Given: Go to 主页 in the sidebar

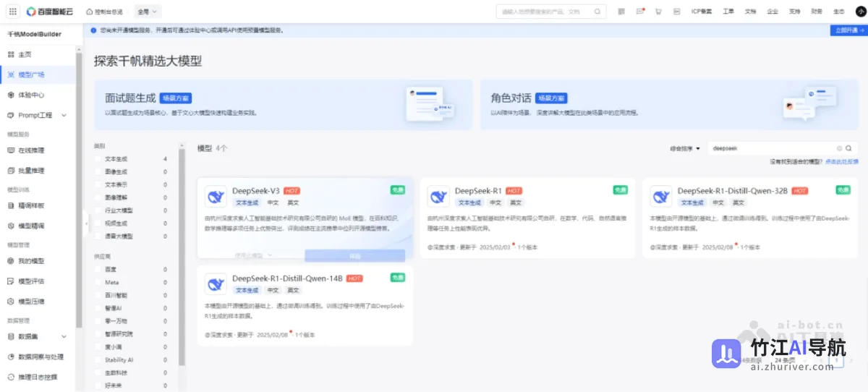Looking at the screenshot, I should (x=38, y=54).
